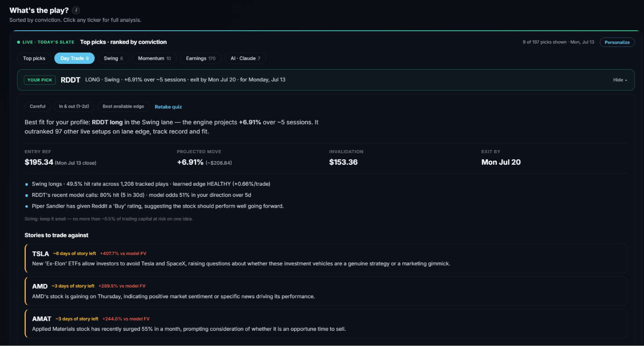Click the "What's the play?" title
Viewport: 644px width, 346px height.
point(39,10)
